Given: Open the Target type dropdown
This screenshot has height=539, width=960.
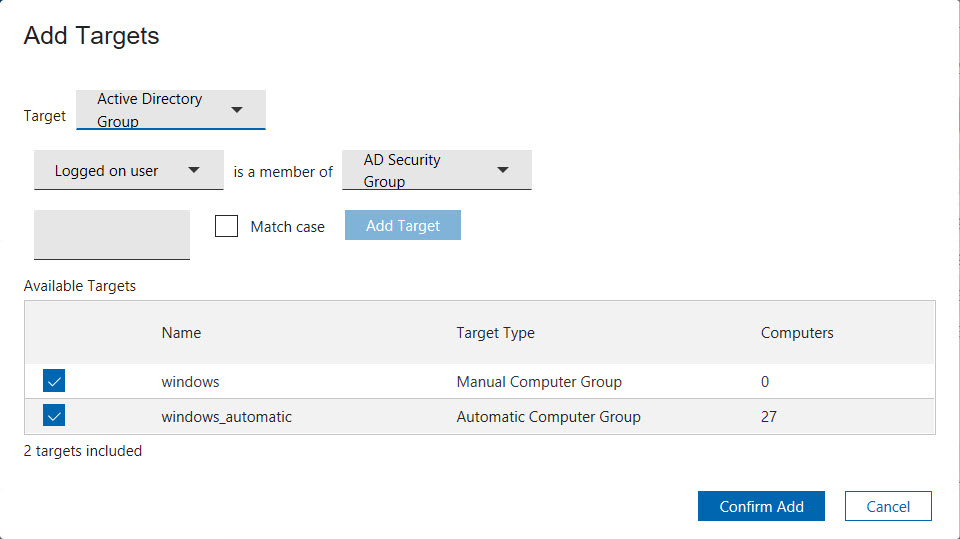Looking at the screenshot, I should point(171,110).
